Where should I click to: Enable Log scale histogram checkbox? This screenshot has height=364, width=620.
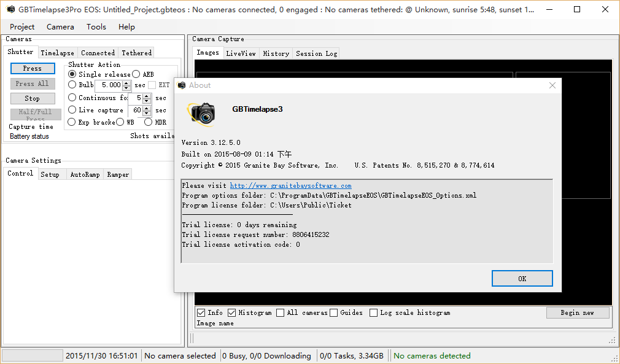click(373, 312)
